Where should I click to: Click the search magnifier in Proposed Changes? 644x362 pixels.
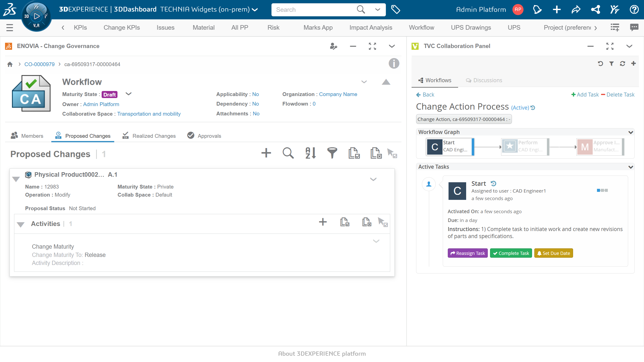288,153
